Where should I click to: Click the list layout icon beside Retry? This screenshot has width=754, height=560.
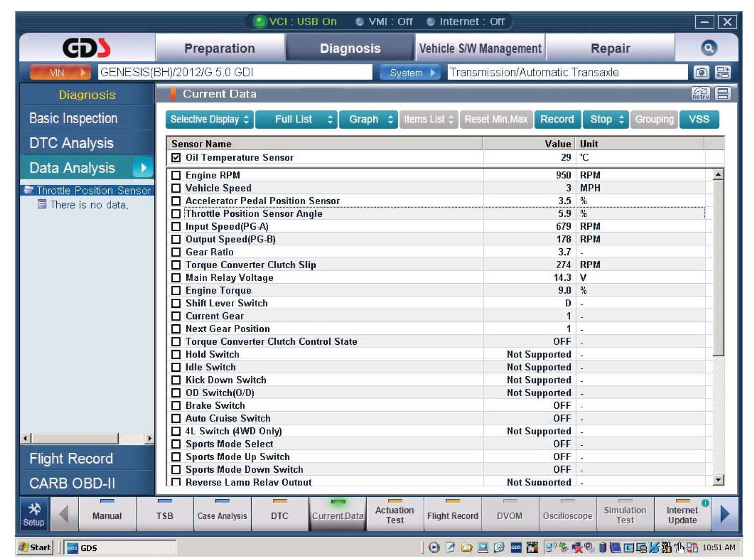723,94
